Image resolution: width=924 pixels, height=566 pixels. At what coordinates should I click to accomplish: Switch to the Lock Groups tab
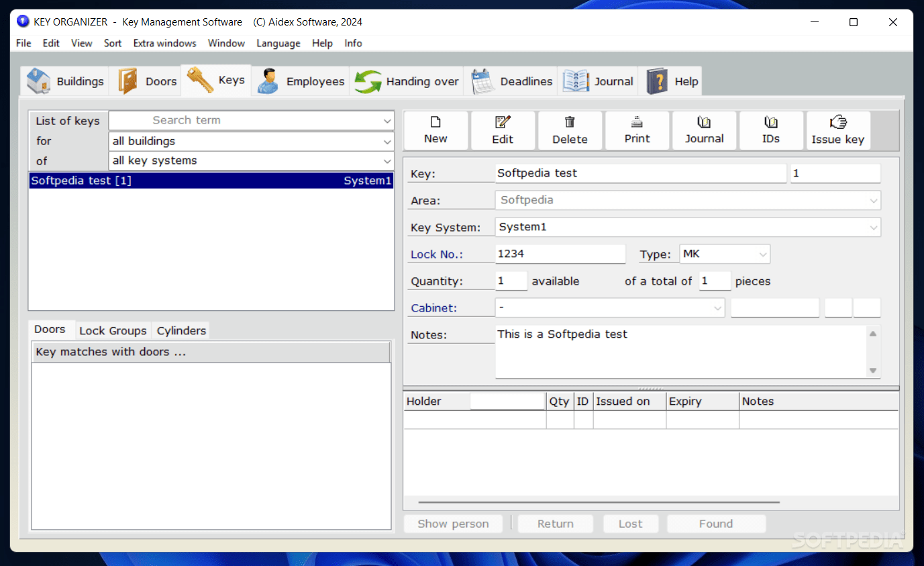click(112, 330)
